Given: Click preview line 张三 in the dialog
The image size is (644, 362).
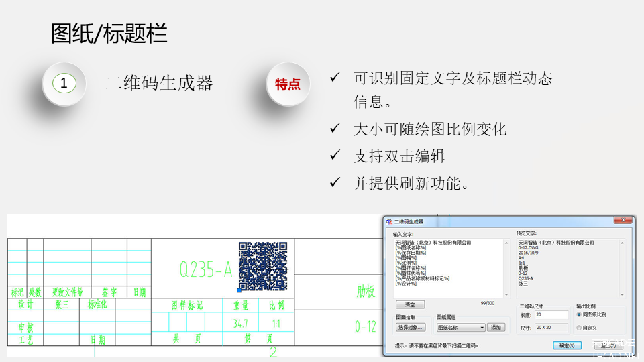Looking at the screenshot, I should point(523,283).
